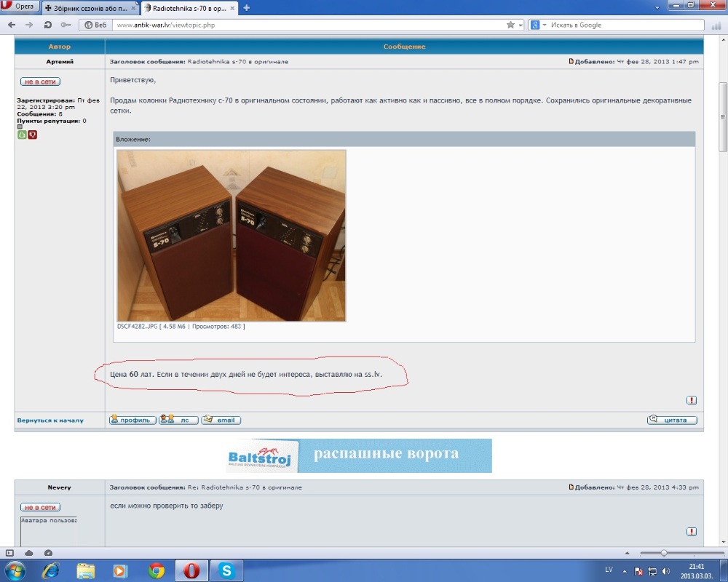Bookmark page with the star icon

pos(511,25)
